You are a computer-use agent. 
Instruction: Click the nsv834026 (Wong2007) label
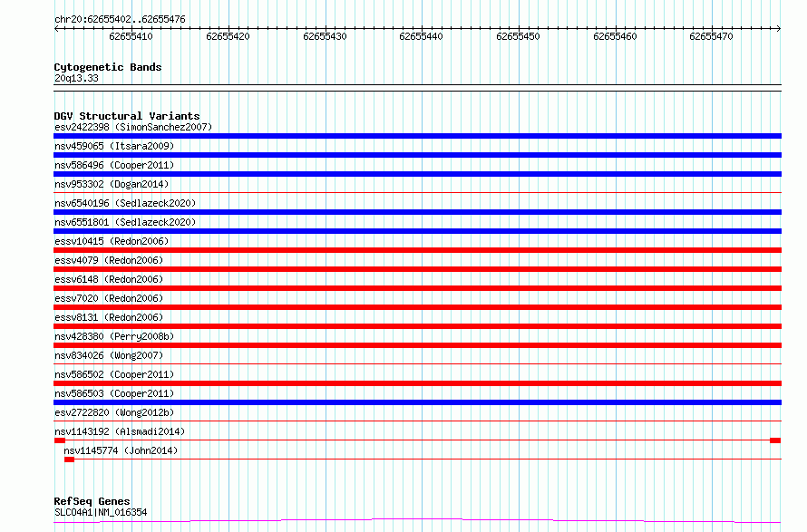(109, 355)
